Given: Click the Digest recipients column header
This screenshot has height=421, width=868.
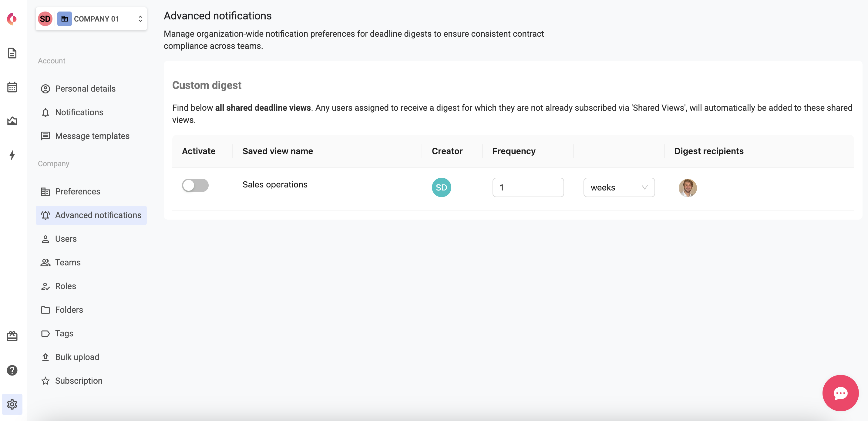Looking at the screenshot, I should pyautogui.click(x=708, y=151).
